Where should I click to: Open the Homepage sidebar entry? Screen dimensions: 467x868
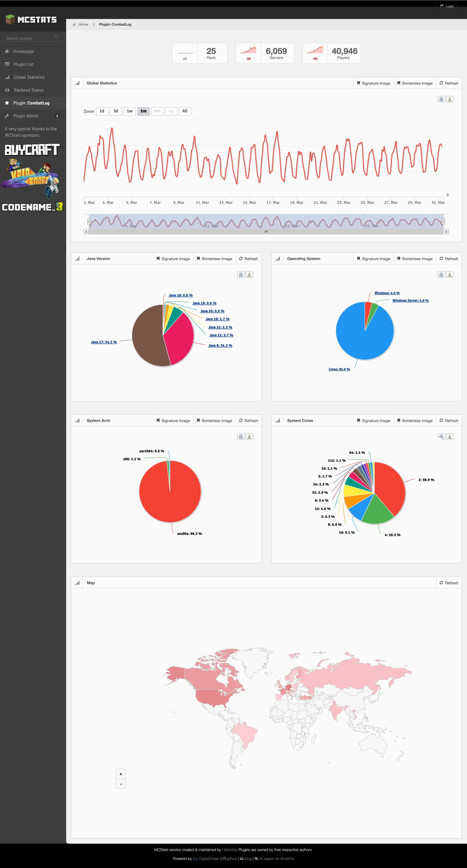pos(23,51)
